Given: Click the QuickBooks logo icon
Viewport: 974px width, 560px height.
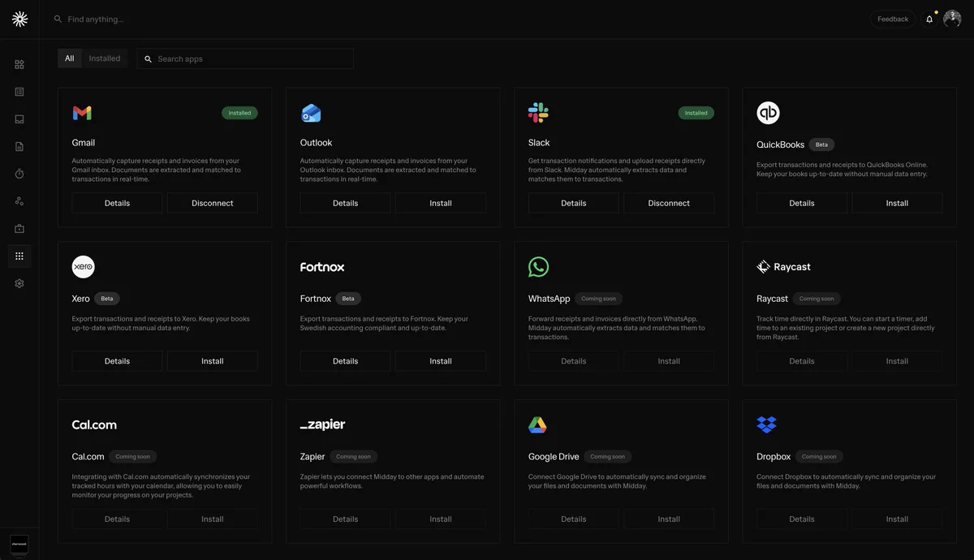Looking at the screenshot, I should click(x=768, y=113).
